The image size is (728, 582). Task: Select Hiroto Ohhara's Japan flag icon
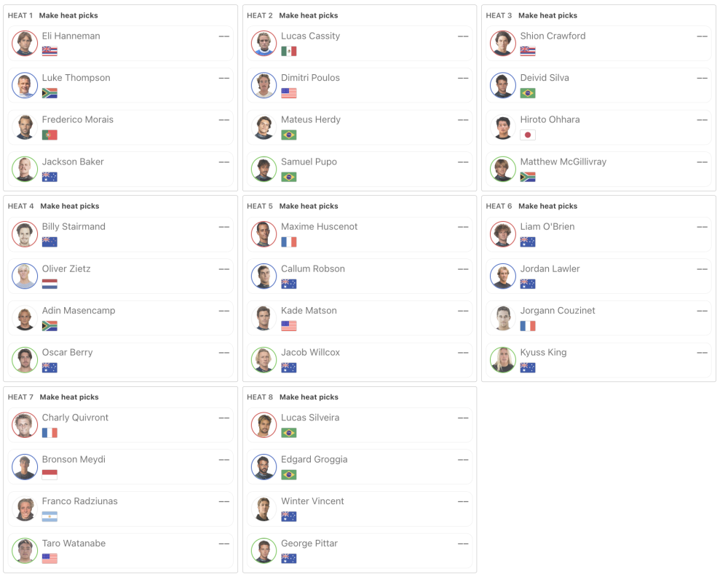click(528, 135)
